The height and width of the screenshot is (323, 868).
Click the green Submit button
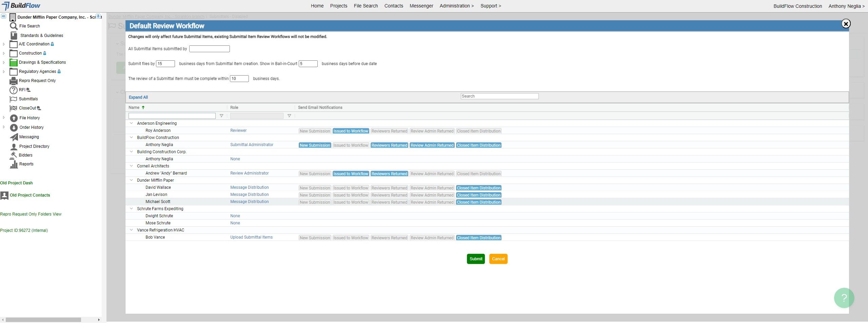click(476, 259)
